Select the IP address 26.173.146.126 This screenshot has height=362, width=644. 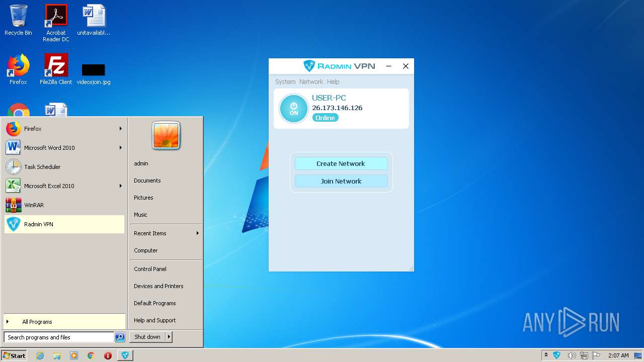337,108
